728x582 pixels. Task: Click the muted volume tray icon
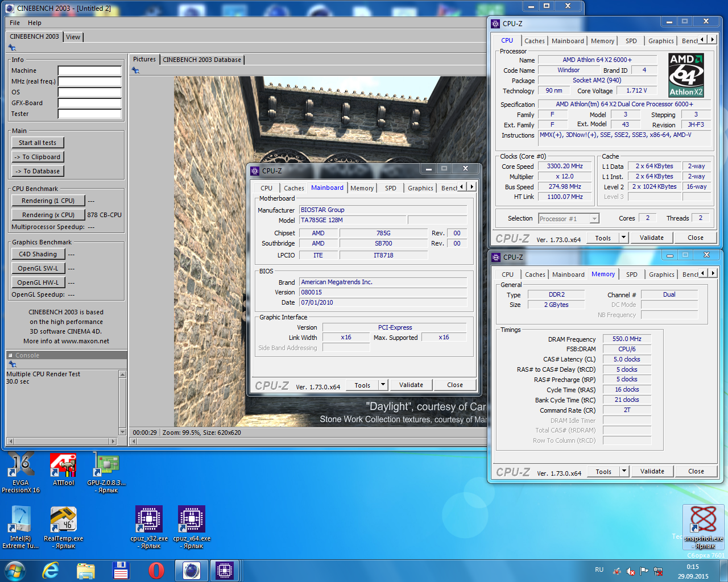point(630,571)
